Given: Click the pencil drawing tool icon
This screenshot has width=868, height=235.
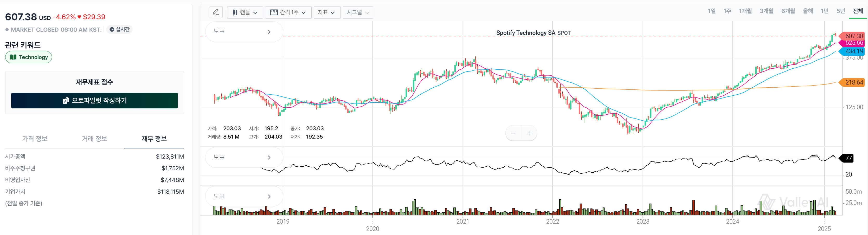Looking at the screenshot, I should 216,12.
